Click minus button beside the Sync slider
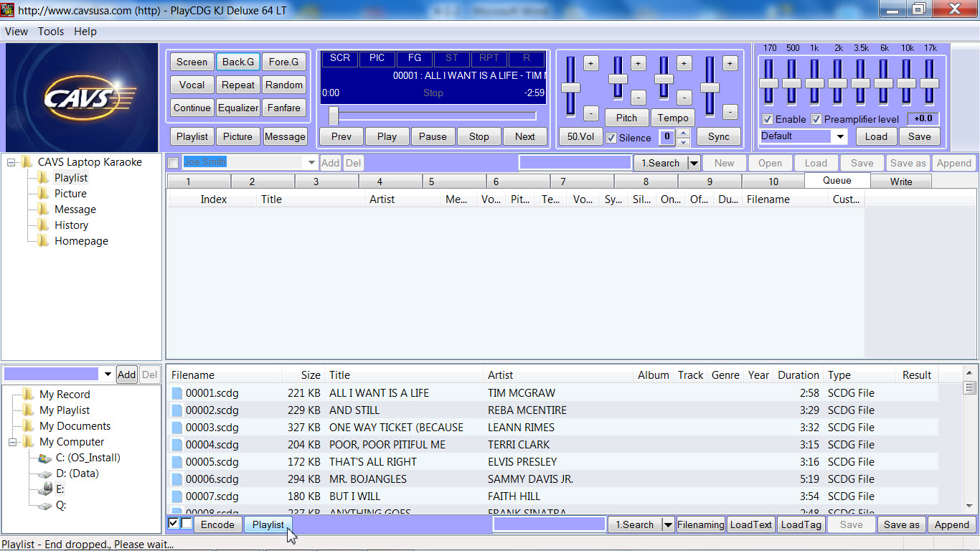980x551 pixels. click(x=730, y=112)
